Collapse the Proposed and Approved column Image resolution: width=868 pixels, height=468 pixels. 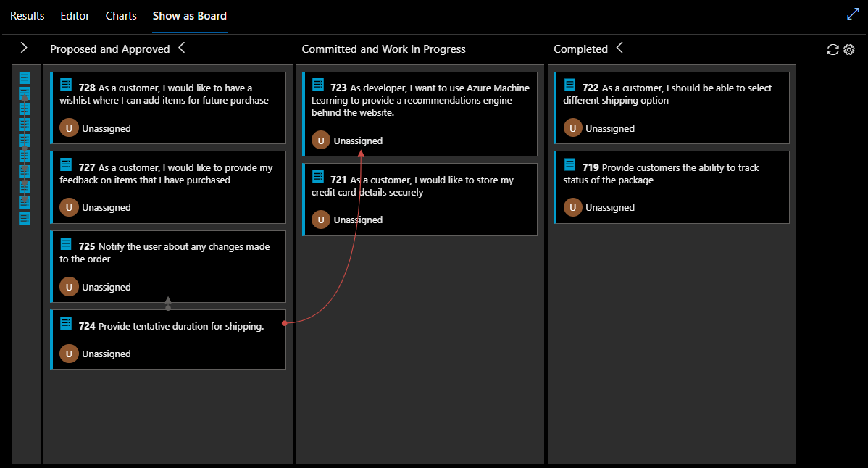(181, 48)
